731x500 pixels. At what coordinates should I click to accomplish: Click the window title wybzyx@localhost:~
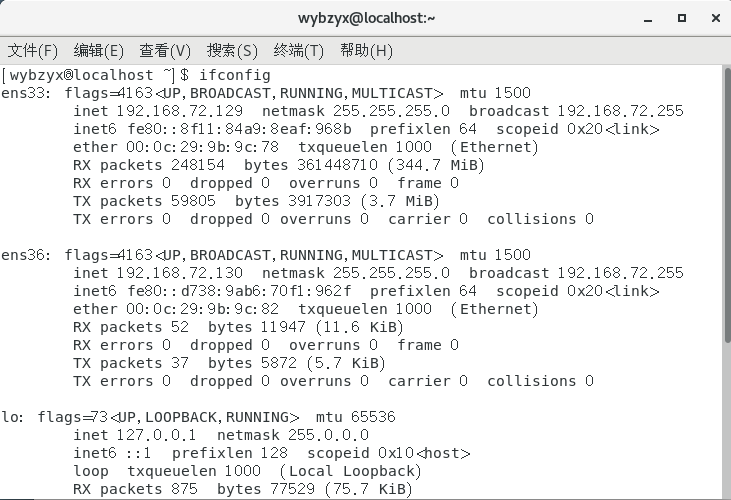pos(366,18)
